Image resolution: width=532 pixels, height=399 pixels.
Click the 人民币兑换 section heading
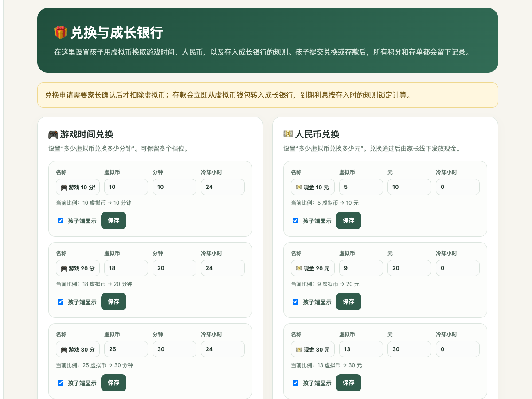coord(317,134)
